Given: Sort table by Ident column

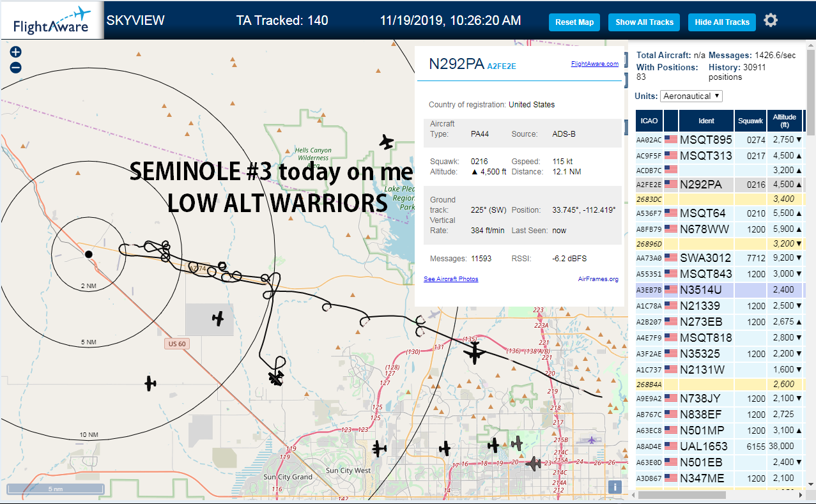Looking at the screenshot, I should (706, 120).
